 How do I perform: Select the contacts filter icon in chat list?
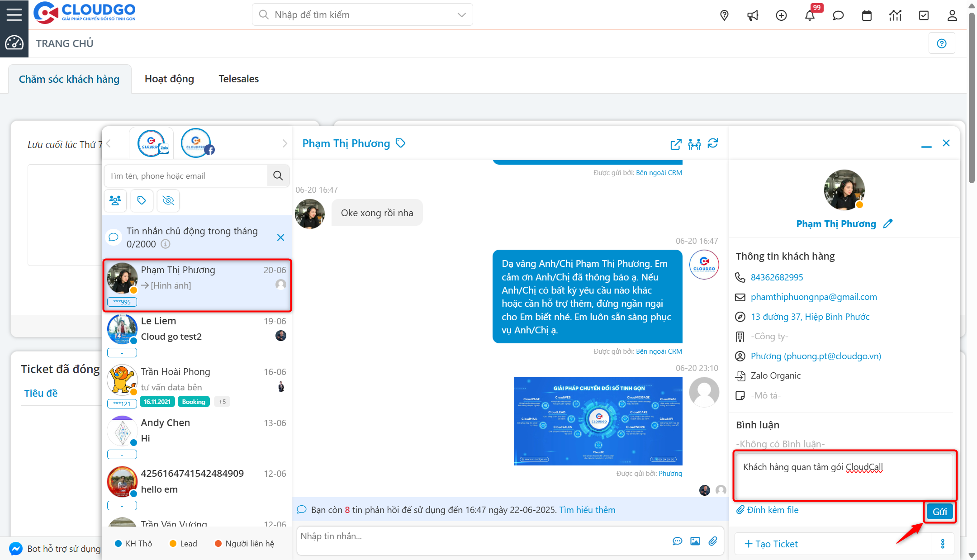coord(115,200)
